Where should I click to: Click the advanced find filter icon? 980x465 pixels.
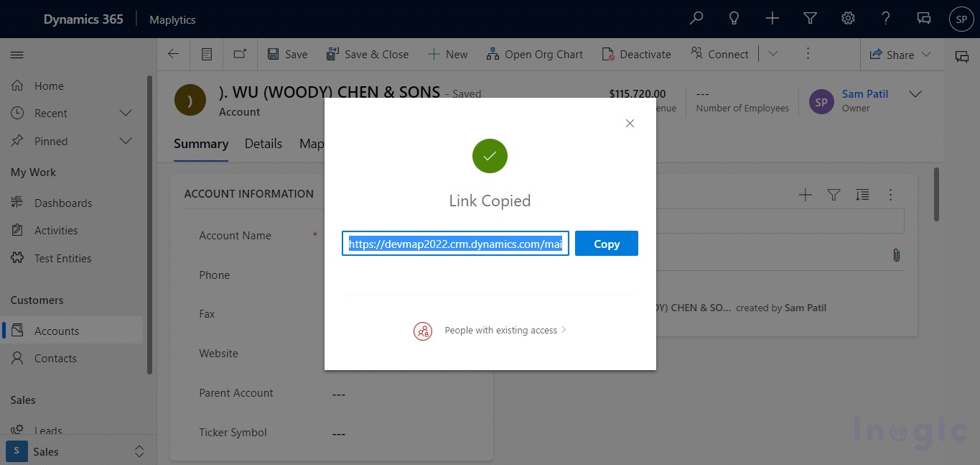pyautogui.click(x=810, y=19)
